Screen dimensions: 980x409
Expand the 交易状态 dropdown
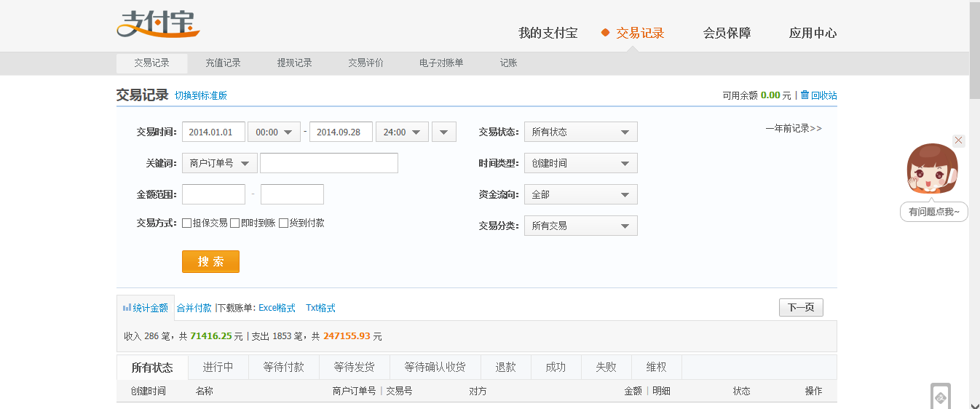click(x=580, y=132)
